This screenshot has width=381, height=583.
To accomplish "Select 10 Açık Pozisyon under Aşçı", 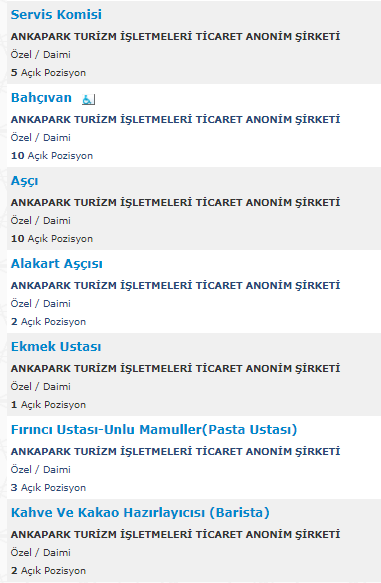I will click(x=52, y=238).
